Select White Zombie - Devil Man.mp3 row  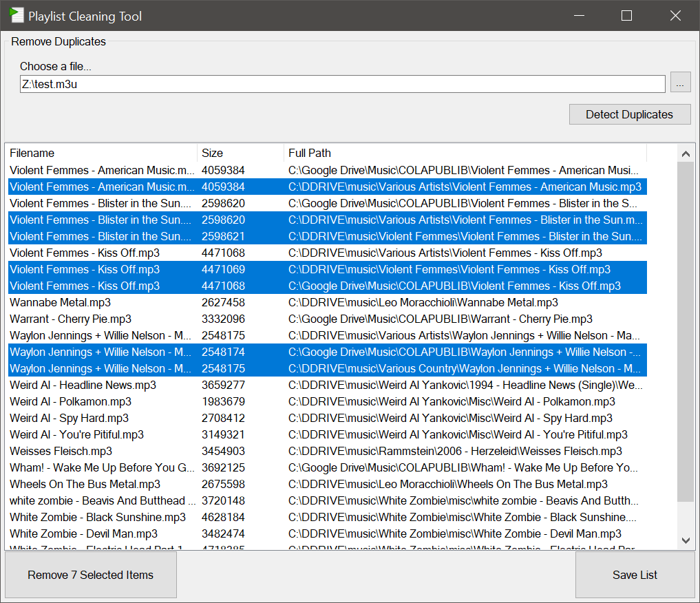pyautogui.click(x=83, y=533)
